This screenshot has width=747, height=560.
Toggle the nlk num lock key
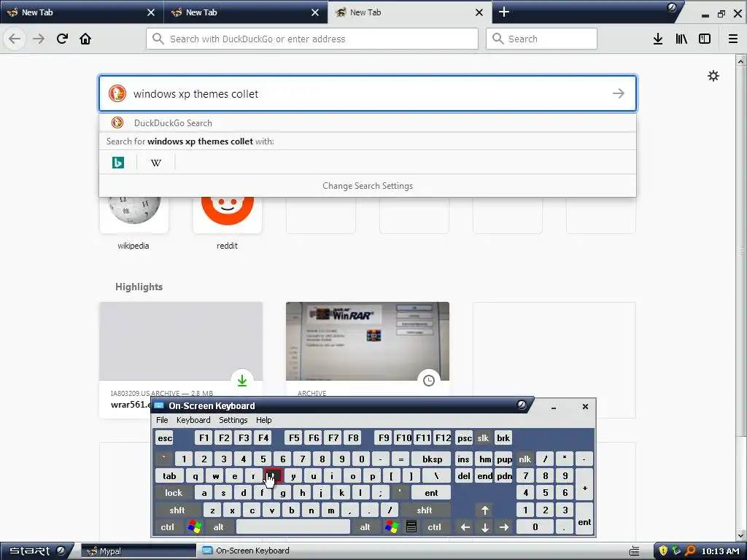pos(525,459)
